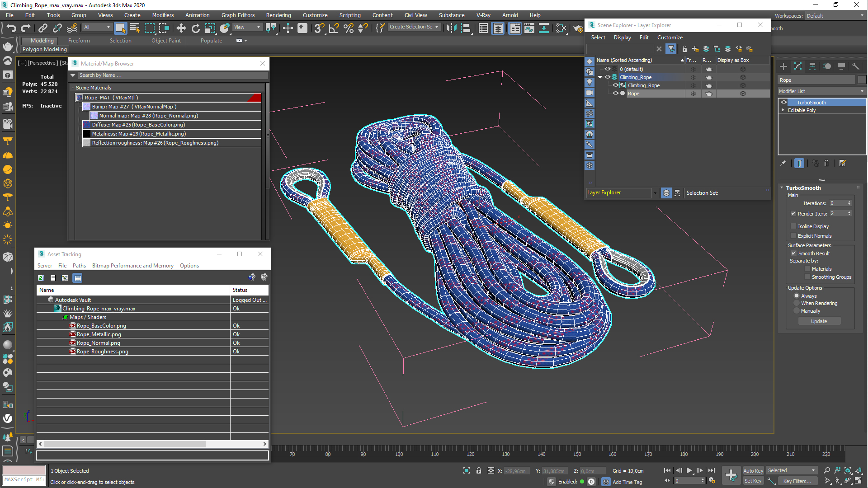The height and width of the screenshot is (488, 868).
Task: Click the Mirror tool icon
Action: 451,28
